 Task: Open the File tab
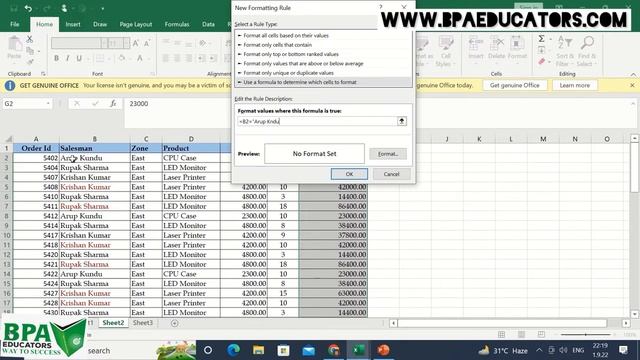click(x=15, y=24)
